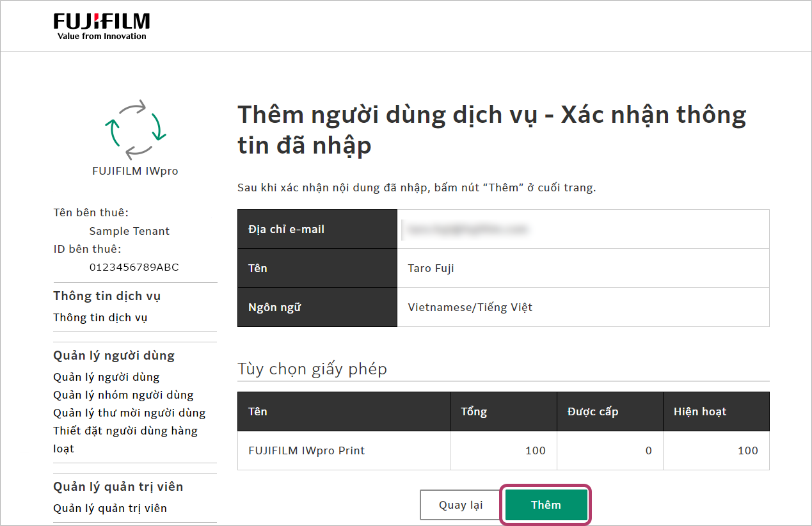
Task: Click the Vietnamese/Tiếng Việt language value
Action: (470, 307)
